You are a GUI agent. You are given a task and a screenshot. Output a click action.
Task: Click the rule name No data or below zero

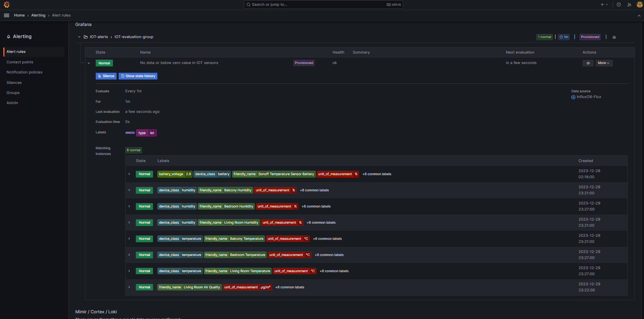tap(179, 63)
